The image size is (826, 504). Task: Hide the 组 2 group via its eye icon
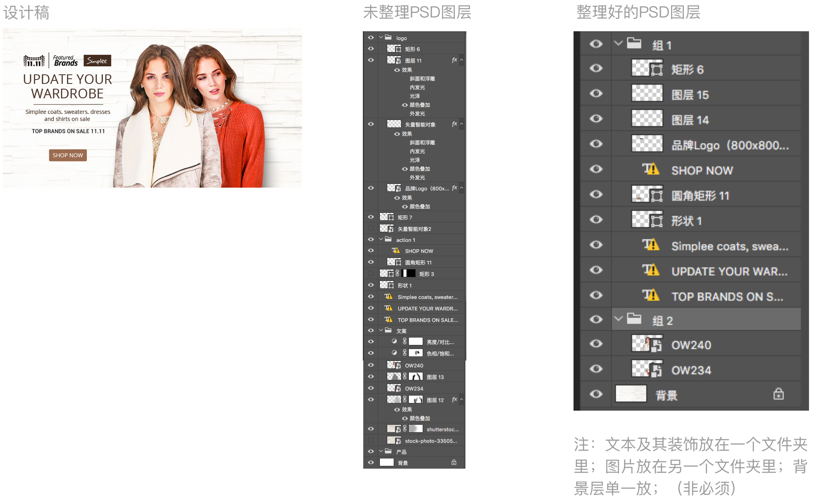[596, 319]
